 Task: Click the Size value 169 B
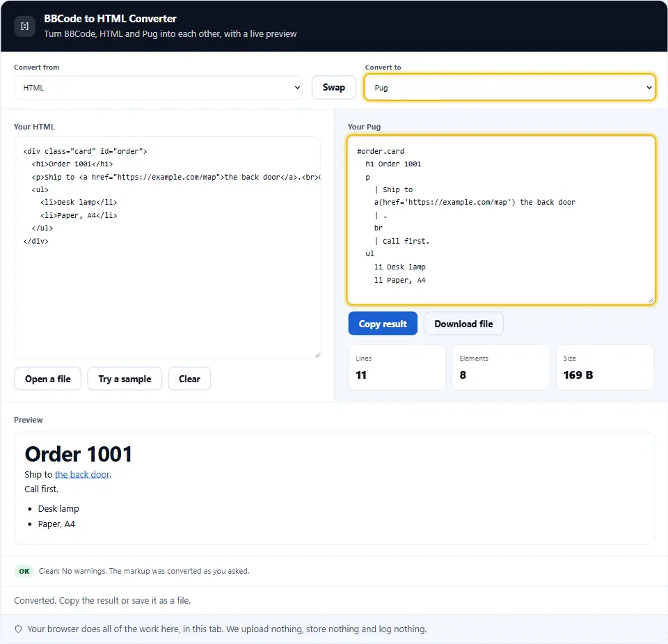578,375
